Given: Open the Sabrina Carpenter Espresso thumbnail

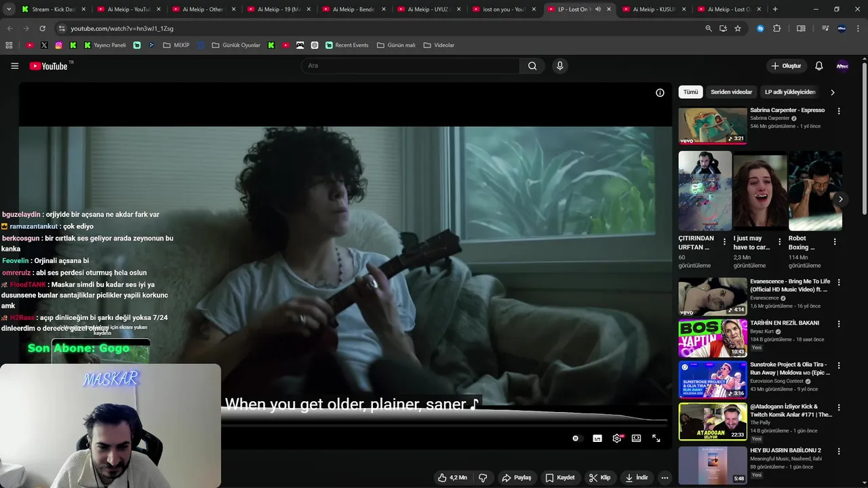Looking at the screenshot, I should 713,125.
